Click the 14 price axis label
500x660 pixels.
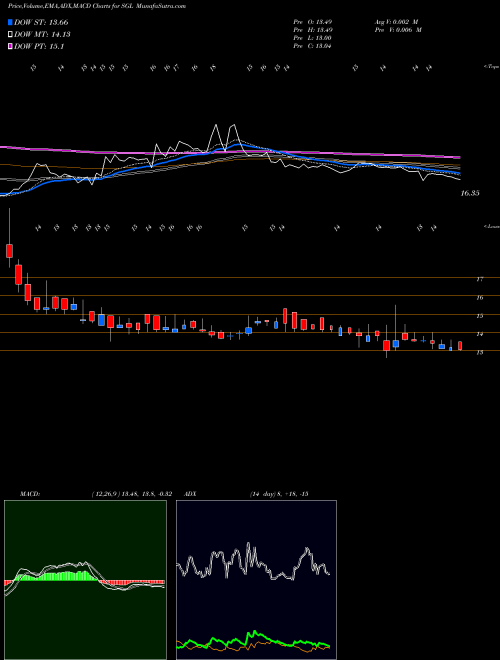tap(479, 334)
